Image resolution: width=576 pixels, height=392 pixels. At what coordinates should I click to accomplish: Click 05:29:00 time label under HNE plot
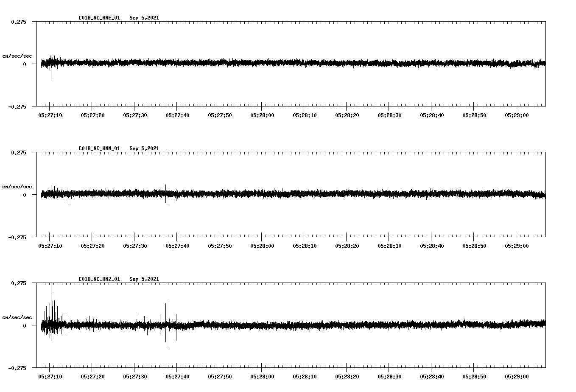517,115
